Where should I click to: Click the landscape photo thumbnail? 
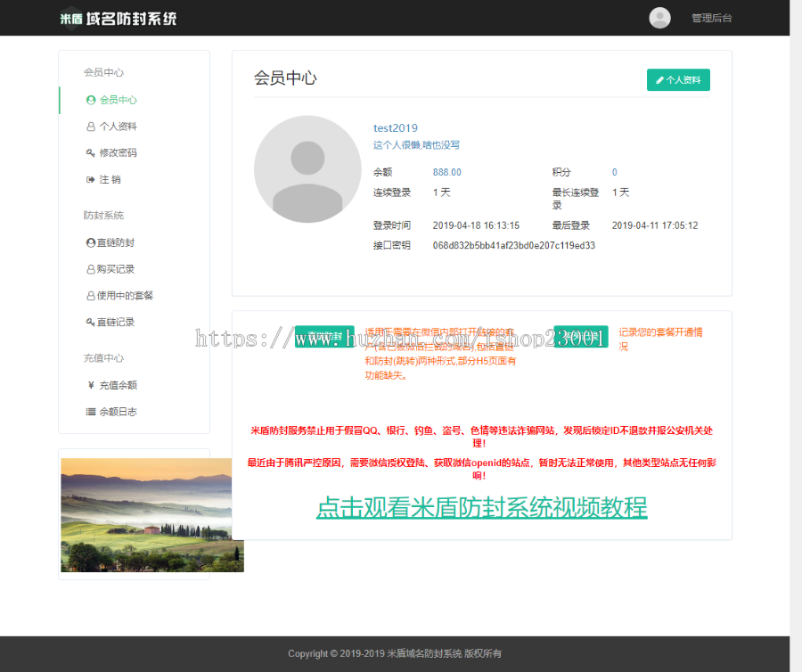(151, 515)
